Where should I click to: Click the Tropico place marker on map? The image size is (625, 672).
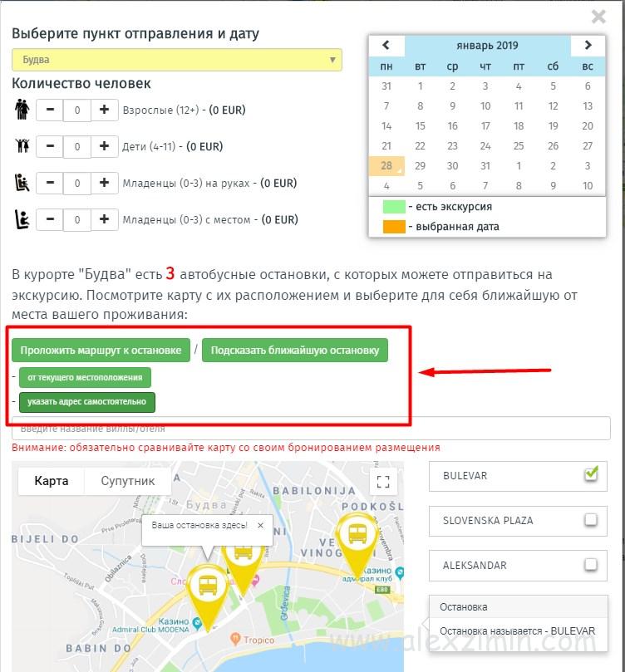(235, 639)
